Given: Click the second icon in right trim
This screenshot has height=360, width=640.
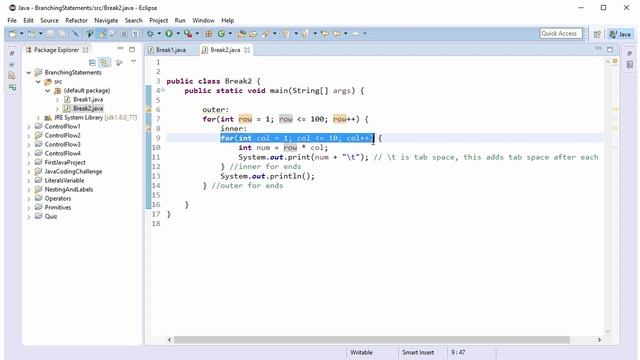Looking at the screenshot, I should (630, 64).
